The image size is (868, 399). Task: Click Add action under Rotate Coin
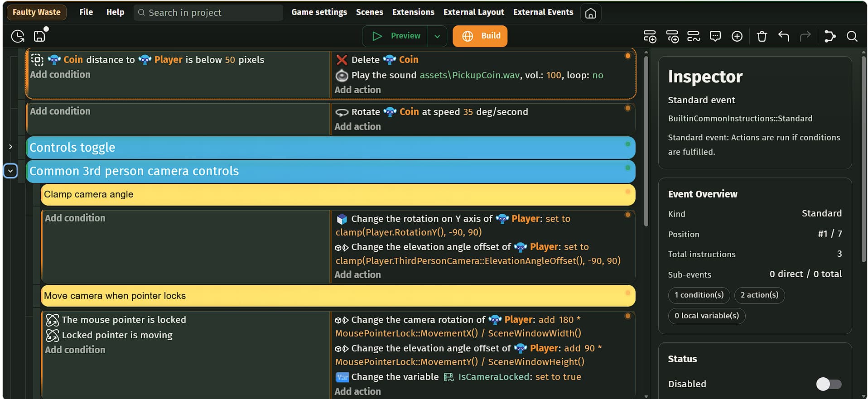357,127
